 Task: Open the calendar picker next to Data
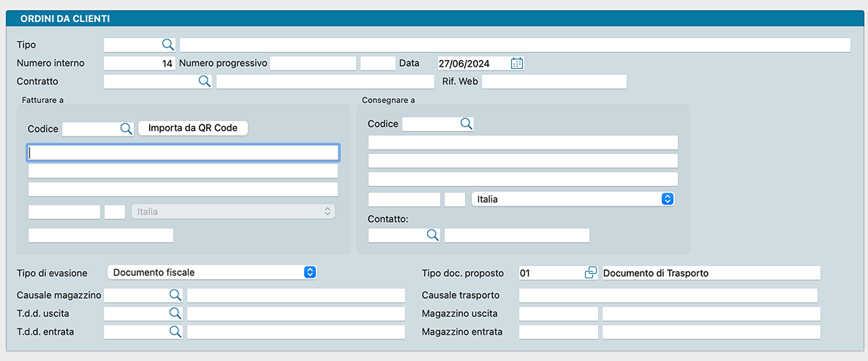517,63
